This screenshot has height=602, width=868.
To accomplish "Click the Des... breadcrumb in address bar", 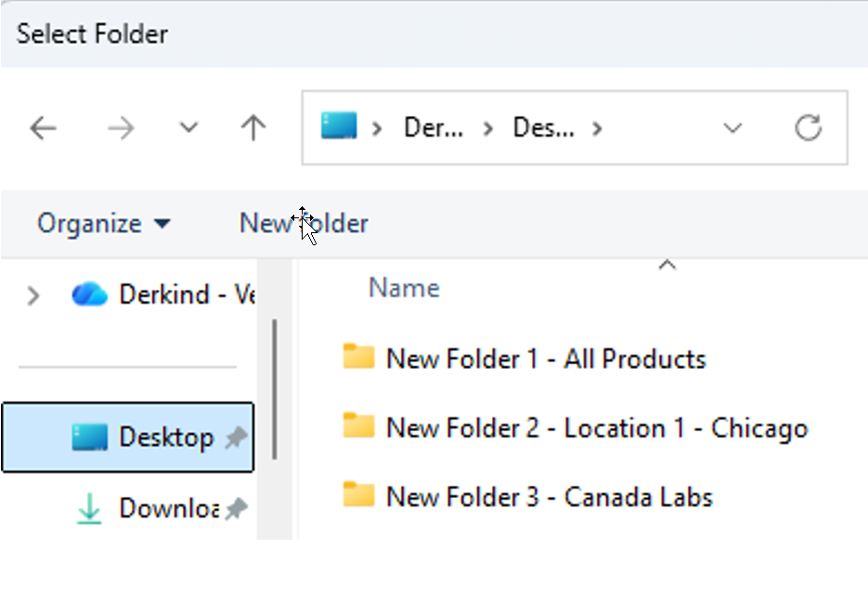I will click(544, 128).
